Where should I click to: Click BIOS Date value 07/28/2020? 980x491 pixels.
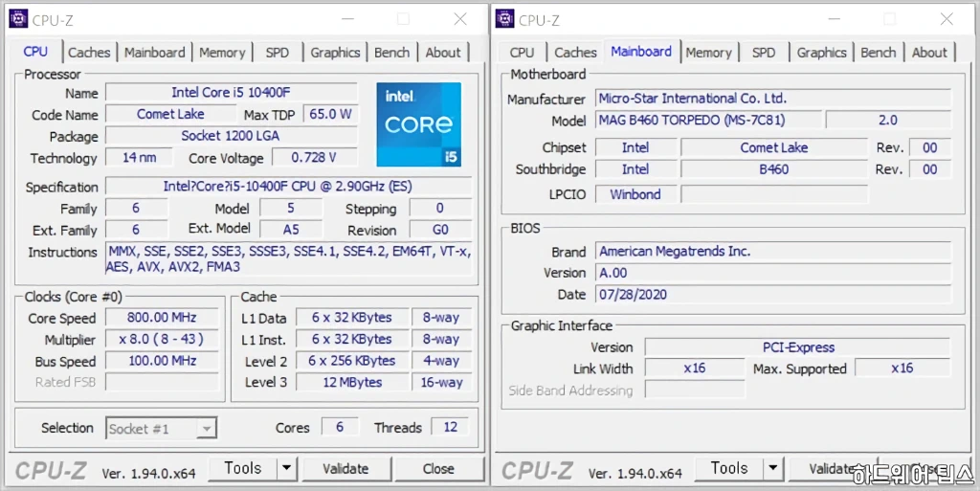773,294
